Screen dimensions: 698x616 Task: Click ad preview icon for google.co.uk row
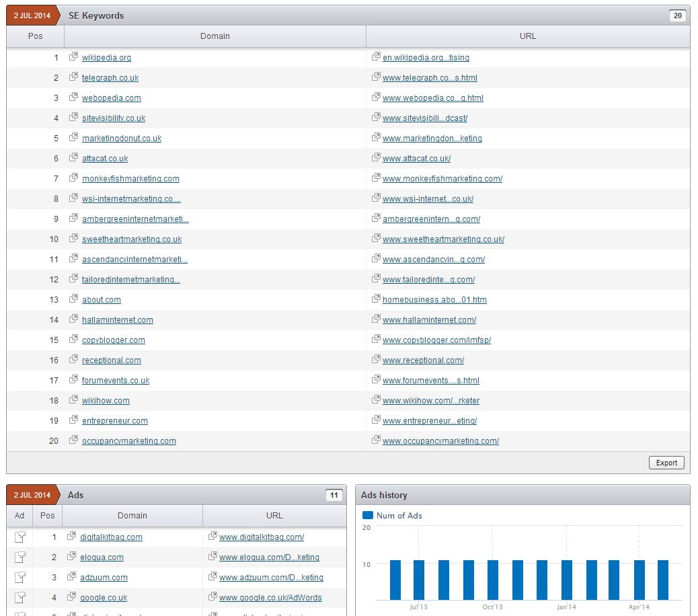point(20,597)
